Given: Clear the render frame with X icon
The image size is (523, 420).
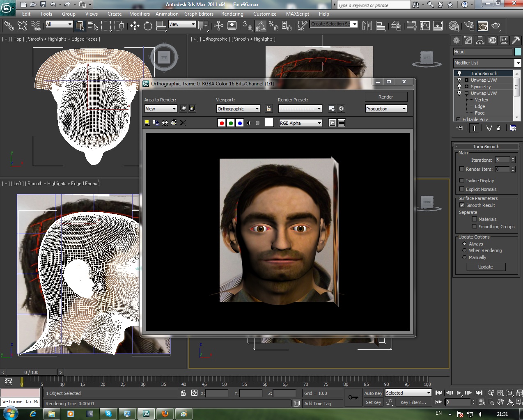Looking at the screenshot, I should [183, 123].
